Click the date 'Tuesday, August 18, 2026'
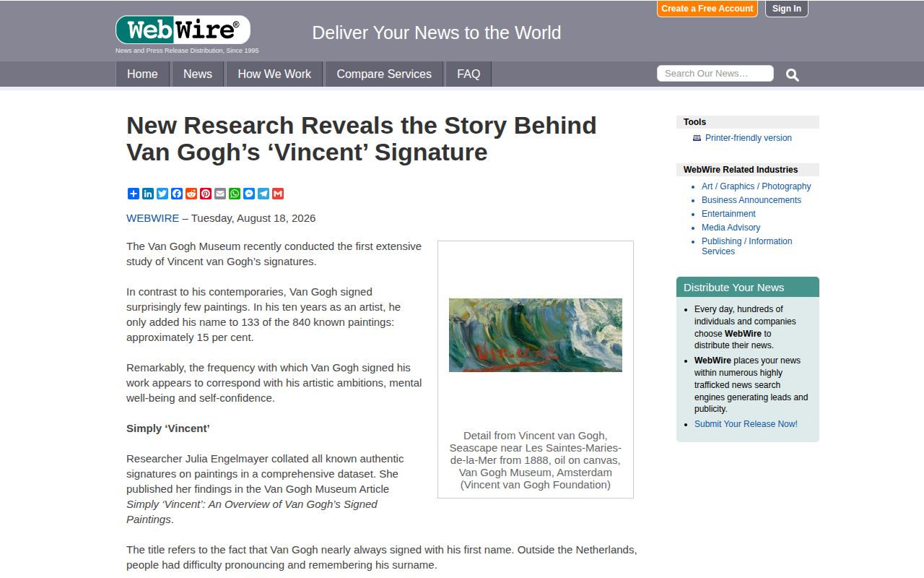Screen dimensions: 924x578 coord(253,218)
